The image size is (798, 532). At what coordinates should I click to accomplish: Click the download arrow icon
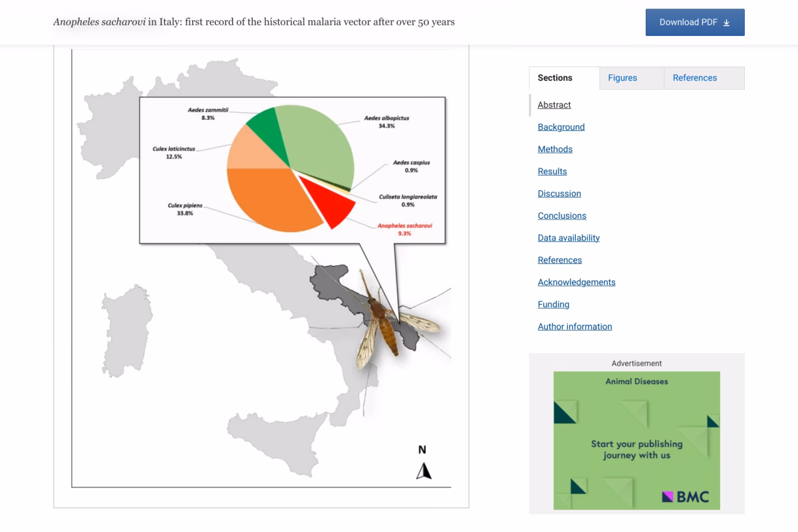726,23
